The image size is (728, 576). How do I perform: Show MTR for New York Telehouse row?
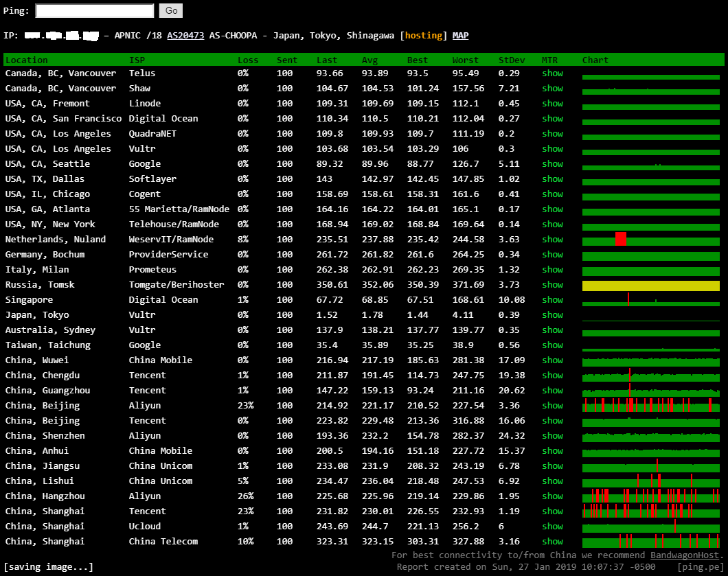(552, 224)
